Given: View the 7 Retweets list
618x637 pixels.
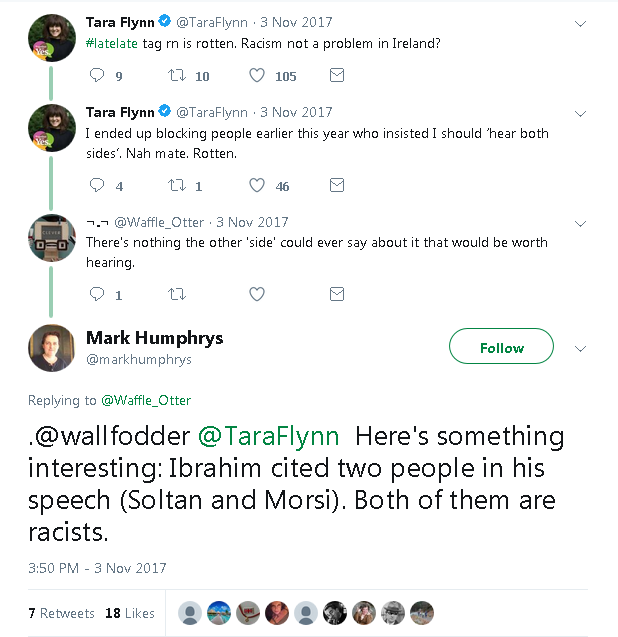Looking at the screenshot, I should (61, 613).
